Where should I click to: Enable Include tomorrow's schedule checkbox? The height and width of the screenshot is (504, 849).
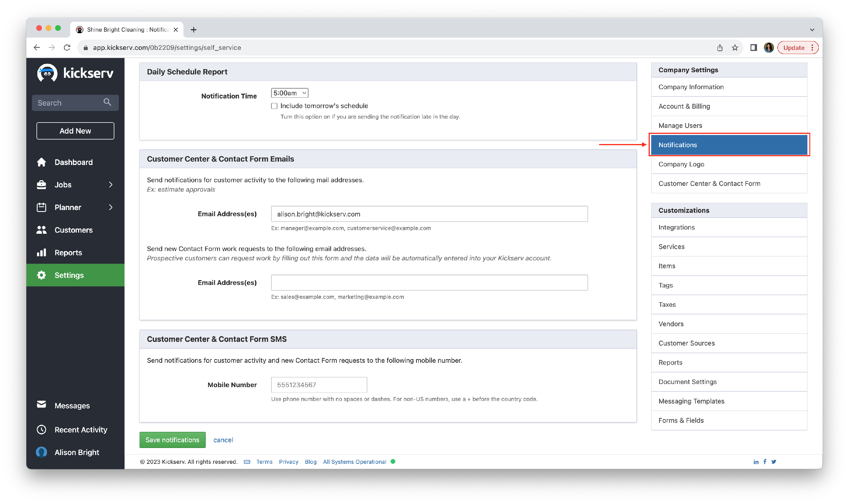(275, 106)
